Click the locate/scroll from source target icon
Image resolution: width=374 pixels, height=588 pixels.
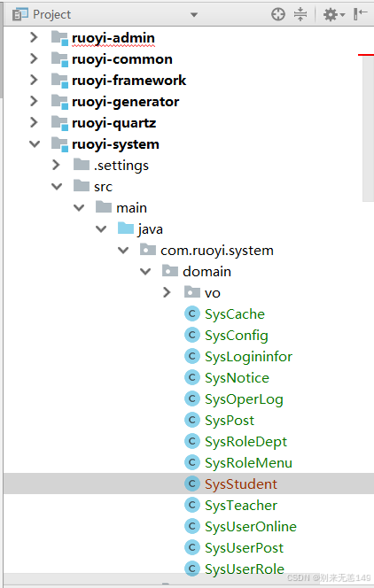click(278, 15)
